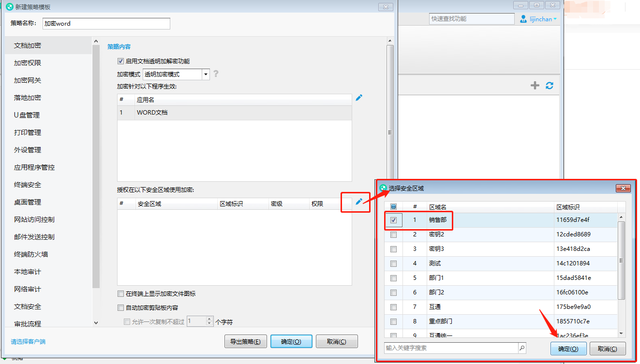The height and width of the screenshot is (364, 640).
Task: Click the 区域名 column header
Action: 490,207
